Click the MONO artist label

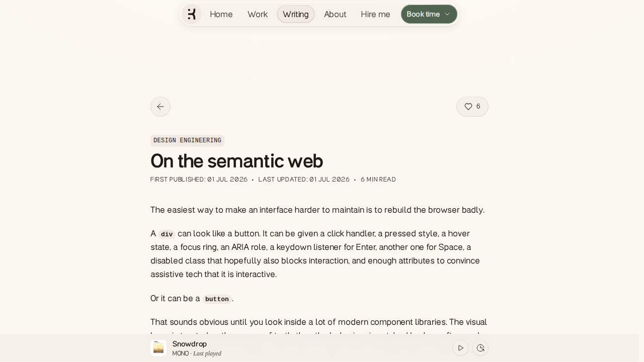click(x=180, y=353)
